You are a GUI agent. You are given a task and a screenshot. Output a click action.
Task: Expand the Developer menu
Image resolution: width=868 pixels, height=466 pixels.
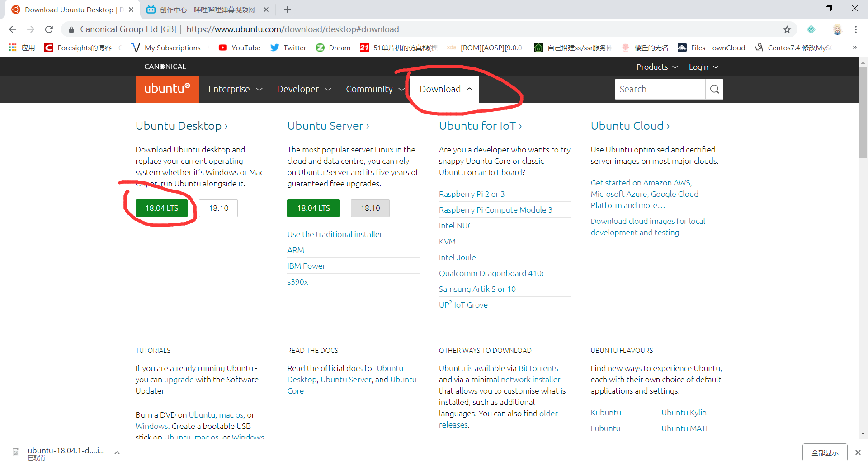304,89
